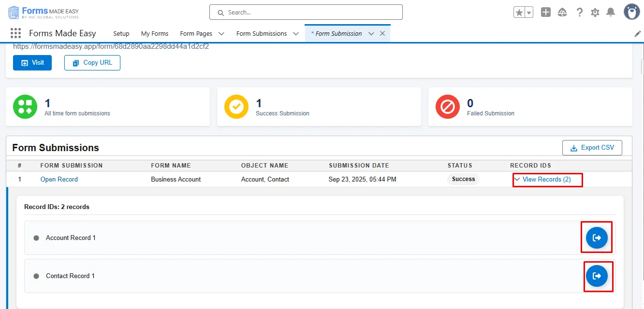Expand the Favorites list dropdown arrow
Viewport: 644px width, 309px height.
[x=529, y=13]
